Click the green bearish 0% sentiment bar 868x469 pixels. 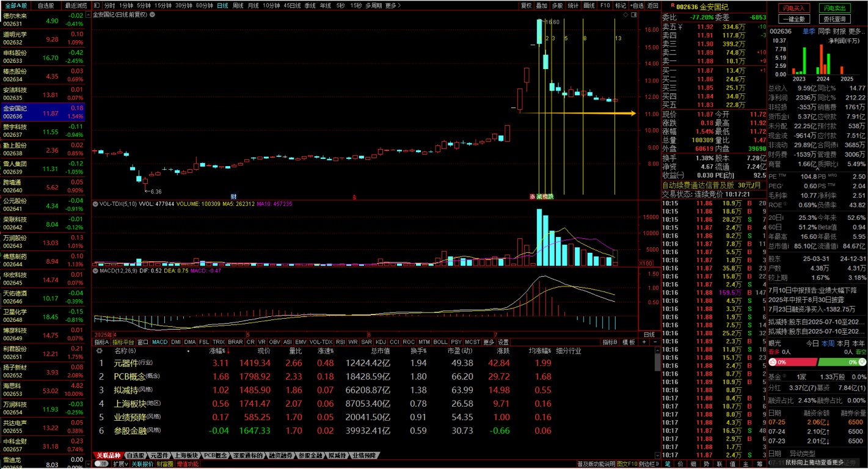pos(842,362)
